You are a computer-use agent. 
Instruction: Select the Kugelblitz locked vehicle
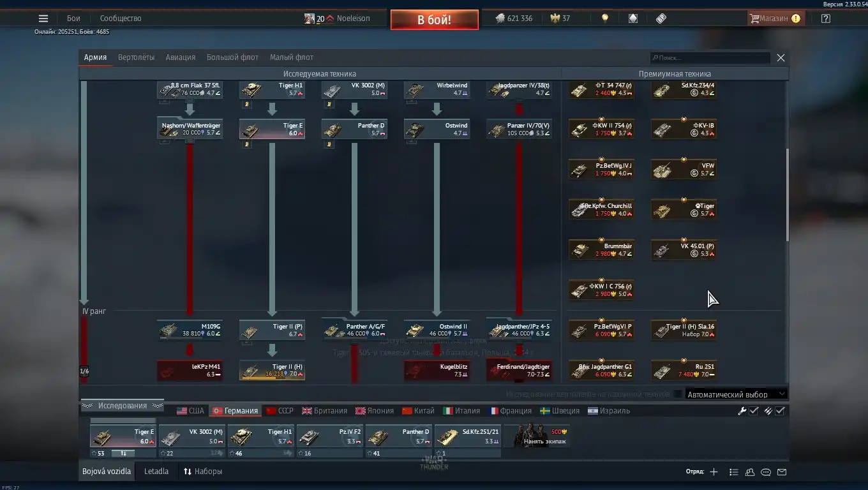click(x=437, y=370)
